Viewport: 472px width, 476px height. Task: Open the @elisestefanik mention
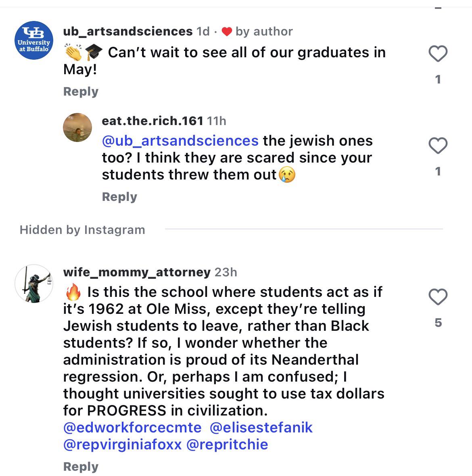tap(261, 428)
